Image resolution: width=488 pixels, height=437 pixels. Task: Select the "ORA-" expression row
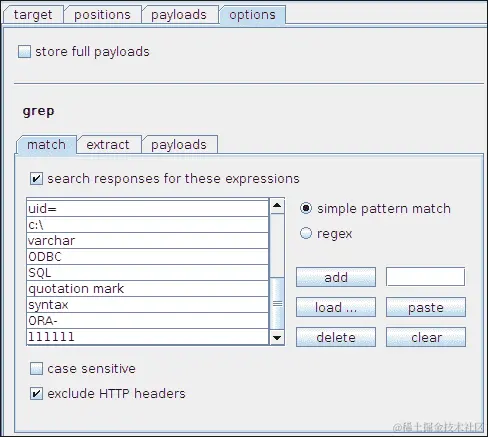click(148, 321)
